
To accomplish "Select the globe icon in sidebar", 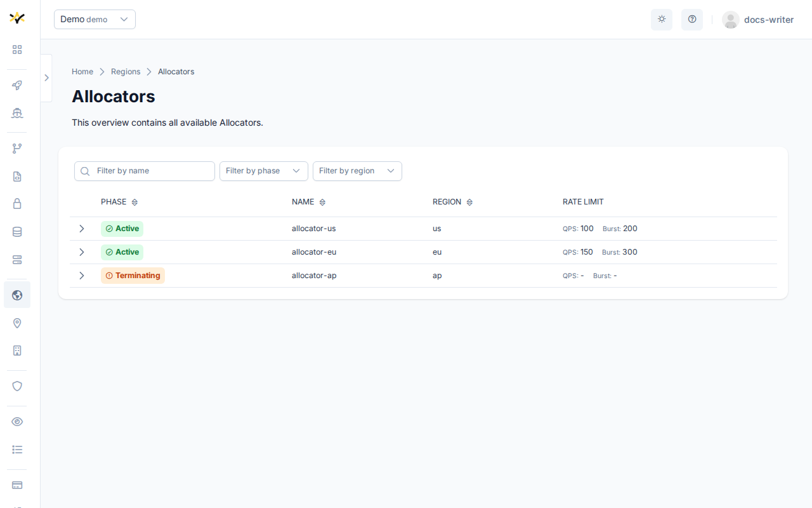I will click(17, 295).
